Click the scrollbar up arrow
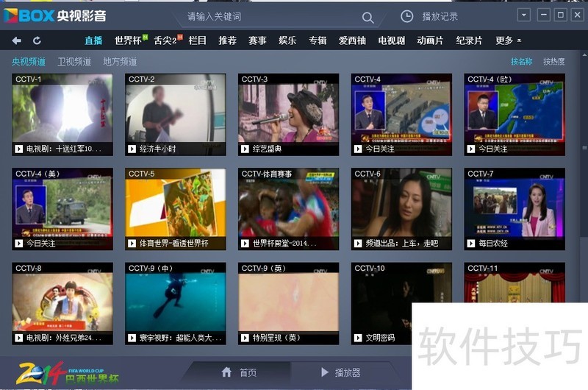This screenshot has height=390, width=588. click(x=584, y=55)
